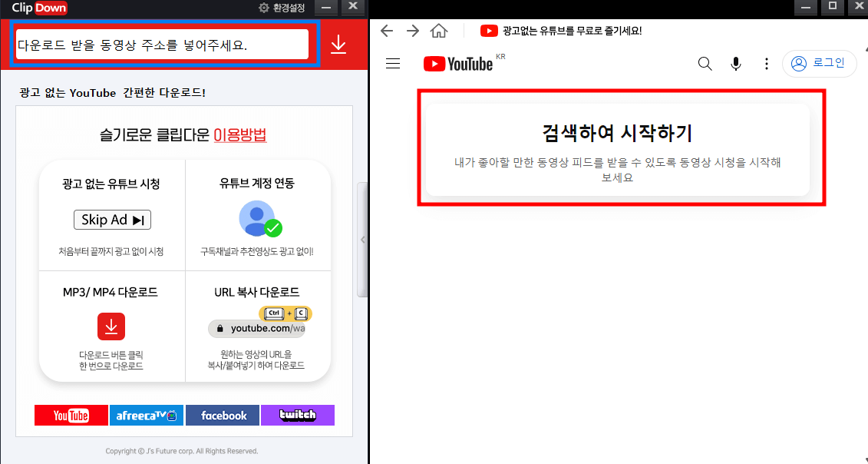Click the 광고 없는 유튜브 시청 heading
Viewport: 868px width, 464px height.
pyautogui.click(x=111, y=184)
